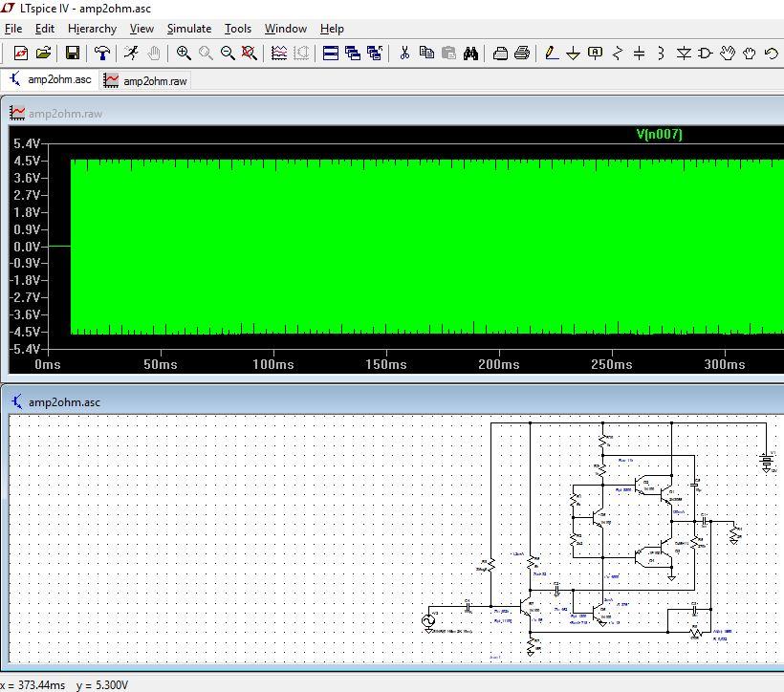
Task: Open the Component gate icon
Action: (705, 53)
